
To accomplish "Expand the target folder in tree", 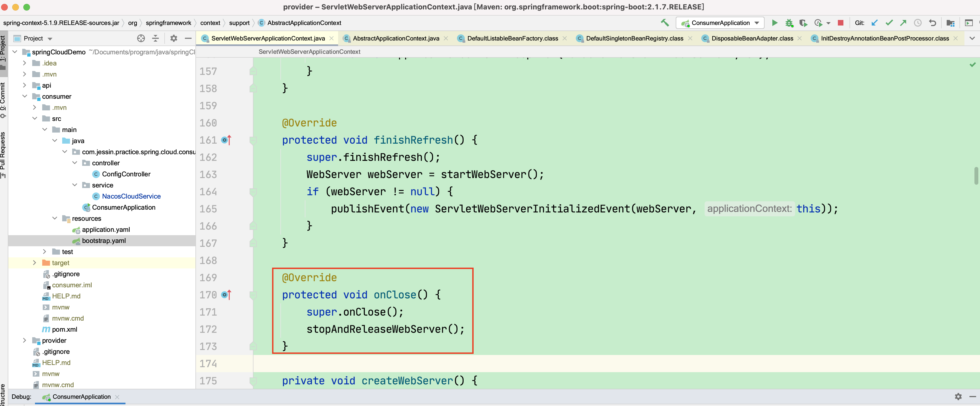I will pyautogui.click(x=34, y=263).
